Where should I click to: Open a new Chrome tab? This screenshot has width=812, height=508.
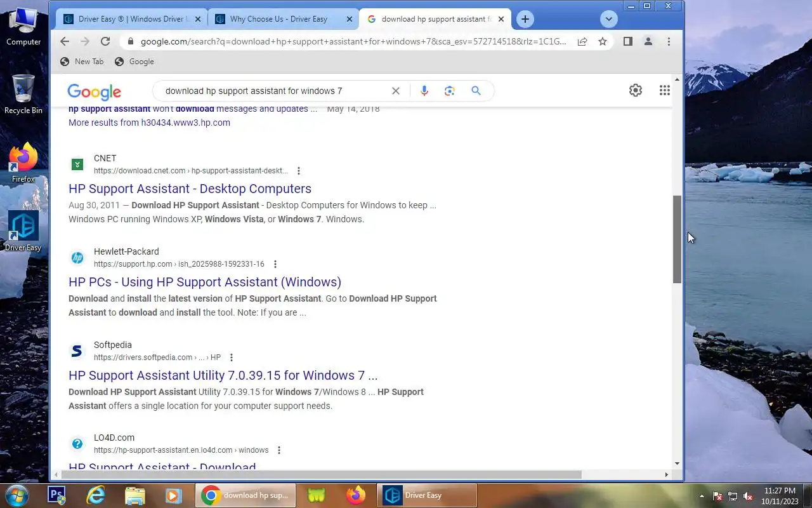click(525, 19)
